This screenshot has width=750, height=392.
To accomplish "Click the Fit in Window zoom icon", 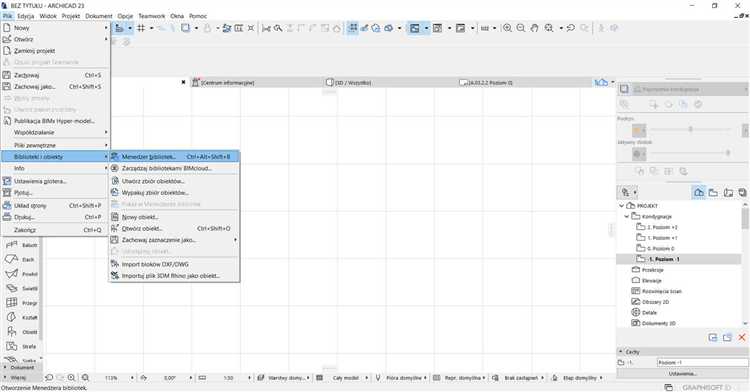I will coord(549,28).
